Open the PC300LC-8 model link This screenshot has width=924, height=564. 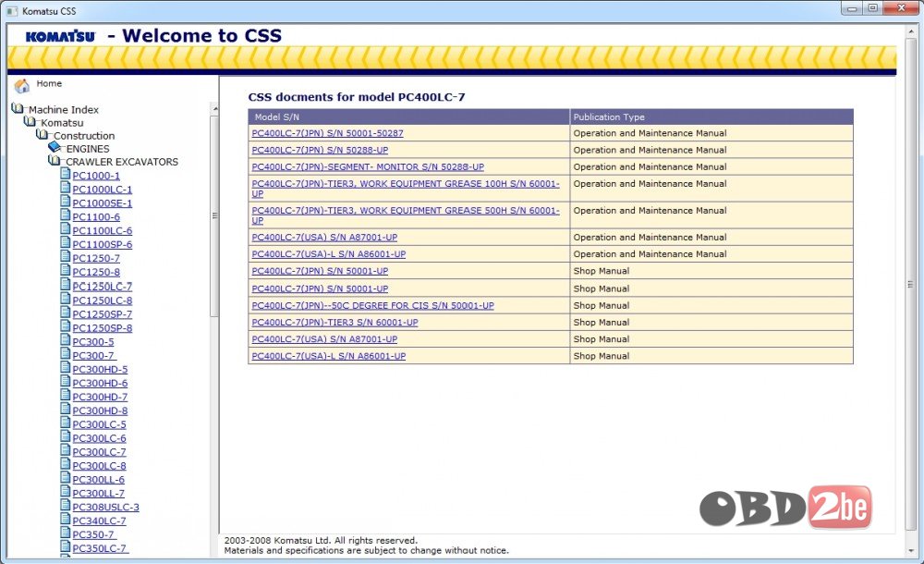[x=99, y=466]
